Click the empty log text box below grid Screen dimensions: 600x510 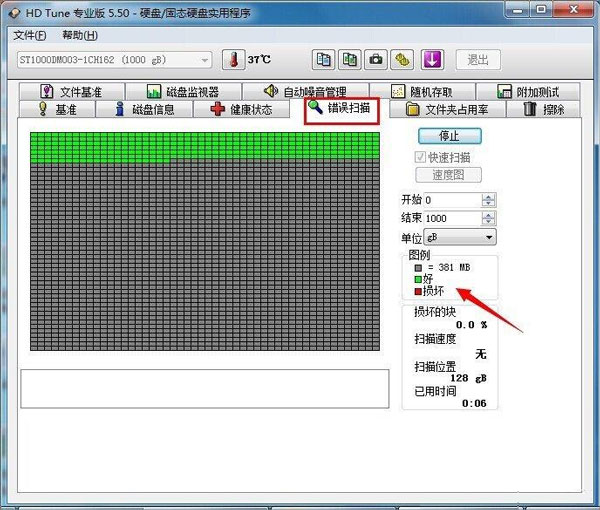[x=205, y=389]
